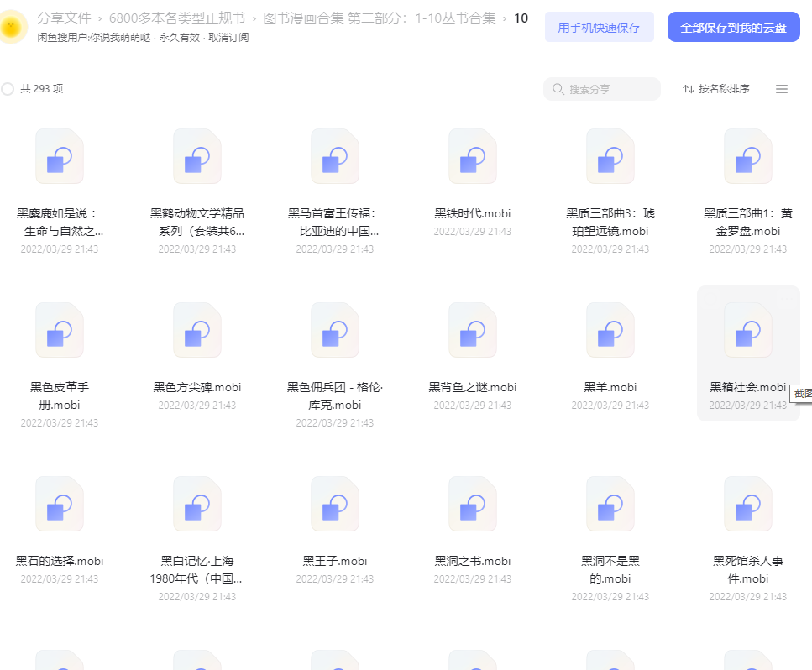Image resolution: width=812 pixels, height=670 pixels.
Task: Open file icon for 黑质三部曲3
Action: [x=610, y=156]
